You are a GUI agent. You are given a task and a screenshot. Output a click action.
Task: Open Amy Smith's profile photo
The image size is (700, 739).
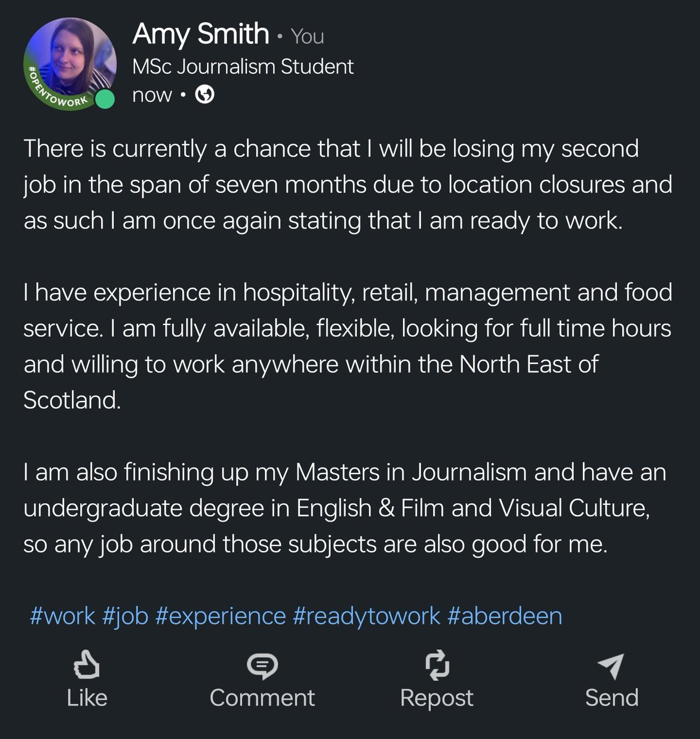[70, 62]
